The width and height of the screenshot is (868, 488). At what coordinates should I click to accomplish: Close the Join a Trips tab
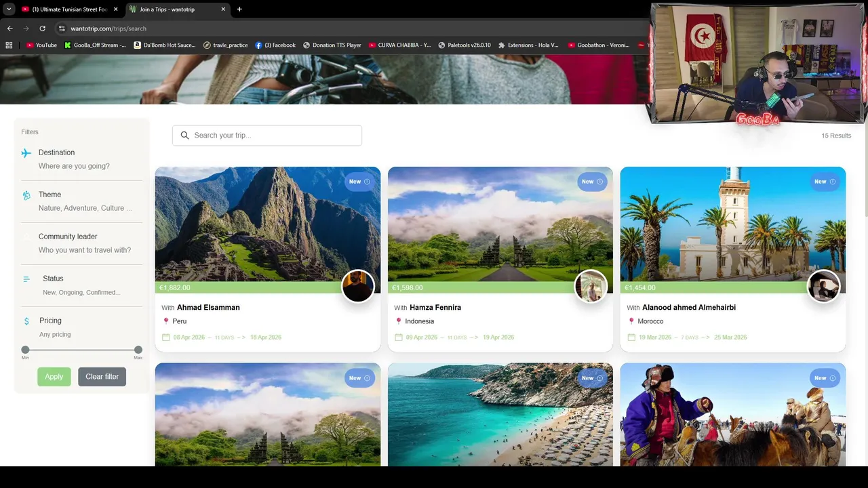click(x=222, y=9)
